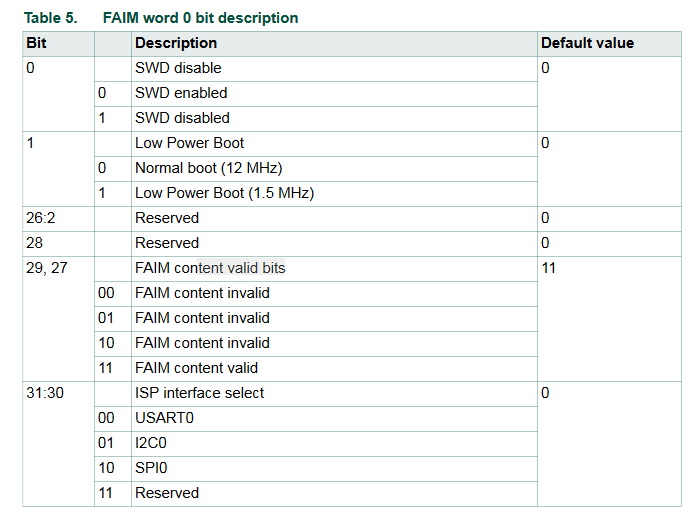
Task: Select the "Description" column header
Action: click(176, 43)
